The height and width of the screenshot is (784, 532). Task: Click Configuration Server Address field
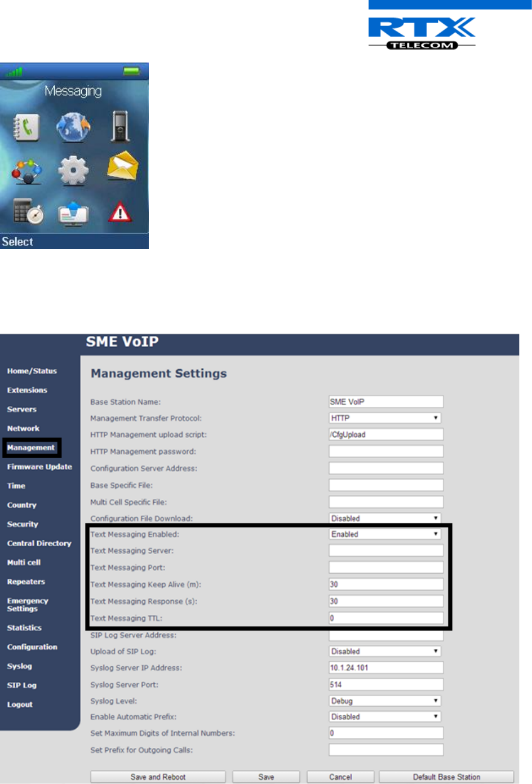point(386,468)
